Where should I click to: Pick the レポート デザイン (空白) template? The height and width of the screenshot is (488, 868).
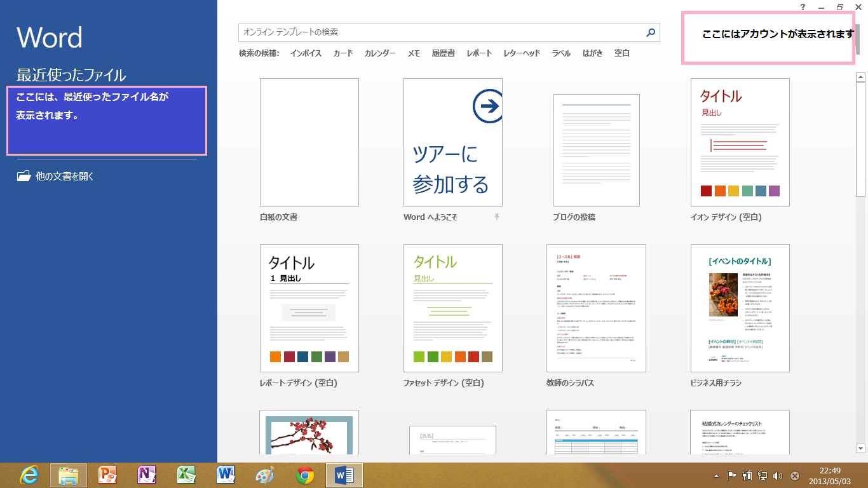pyautogui.click(x=309, y=308)
